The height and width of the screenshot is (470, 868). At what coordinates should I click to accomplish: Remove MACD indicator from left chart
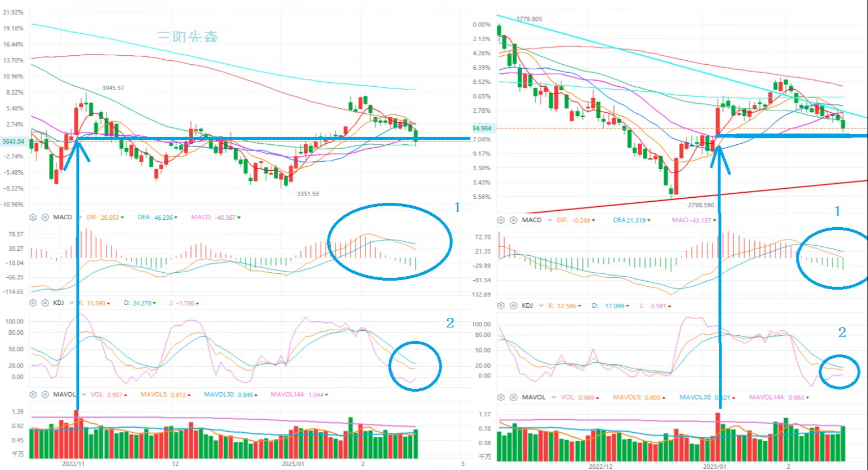point(44,217)
